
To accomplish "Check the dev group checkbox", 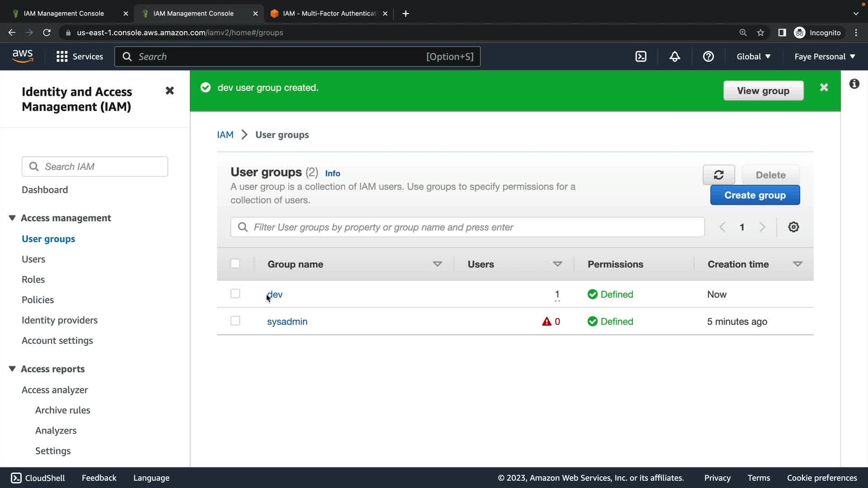I will point(235,294).
